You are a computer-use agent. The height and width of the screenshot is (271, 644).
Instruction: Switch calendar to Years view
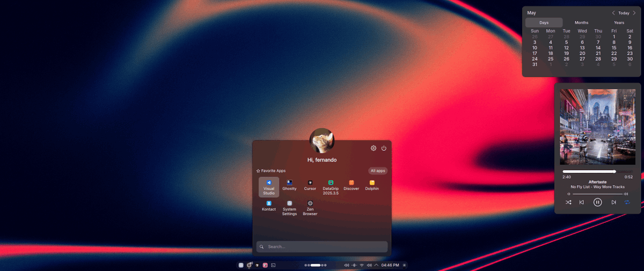(619, 23)
